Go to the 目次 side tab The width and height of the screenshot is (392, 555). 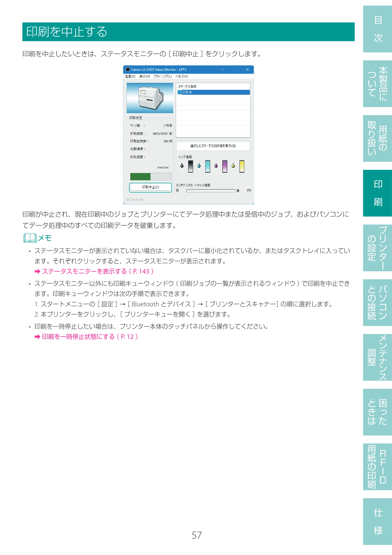coord(377,29)
